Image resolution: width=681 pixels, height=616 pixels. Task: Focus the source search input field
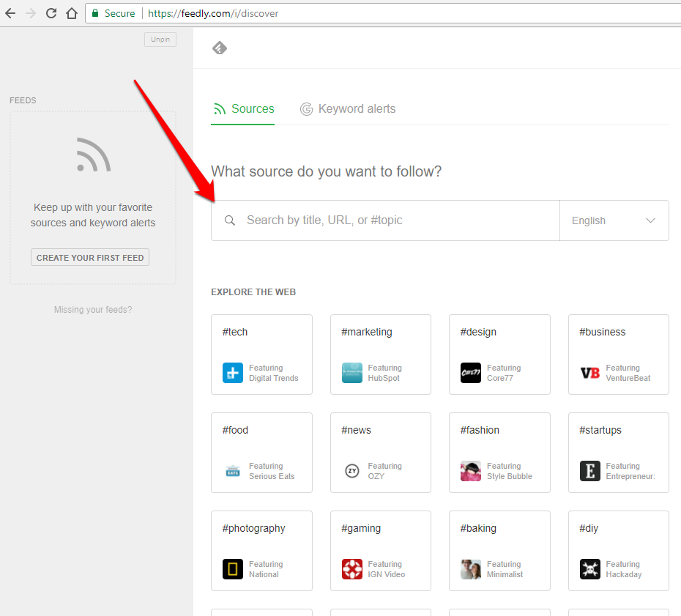pyautogui.click(x=395, y=220)
